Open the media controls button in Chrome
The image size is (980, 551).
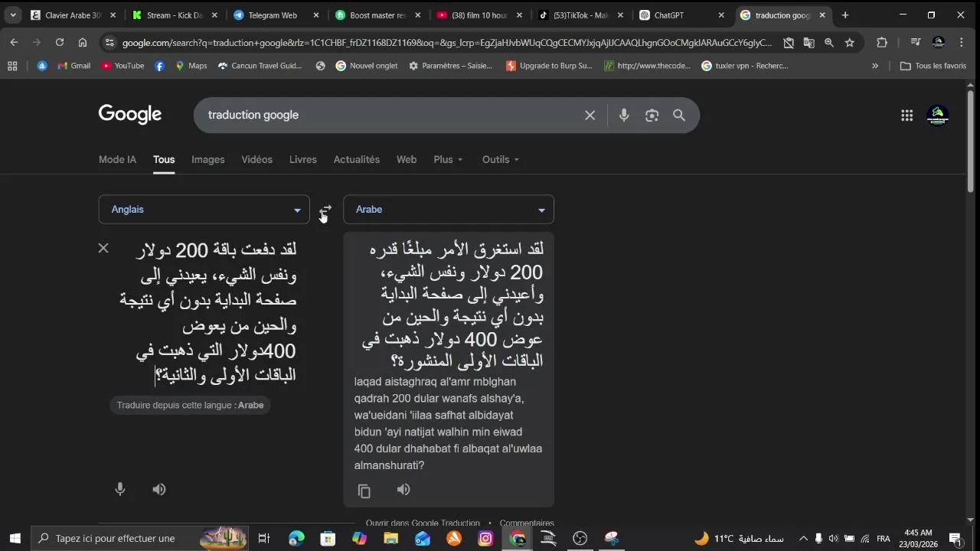[916, 43]
